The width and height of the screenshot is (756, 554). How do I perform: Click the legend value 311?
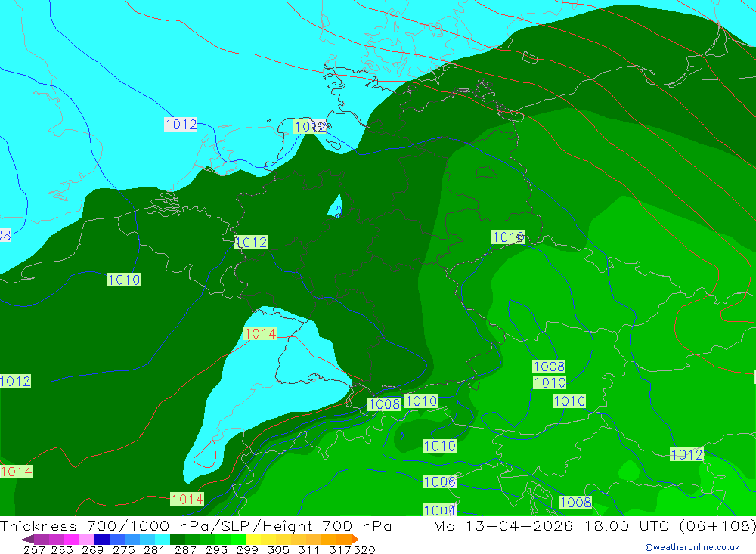point(308,550)
